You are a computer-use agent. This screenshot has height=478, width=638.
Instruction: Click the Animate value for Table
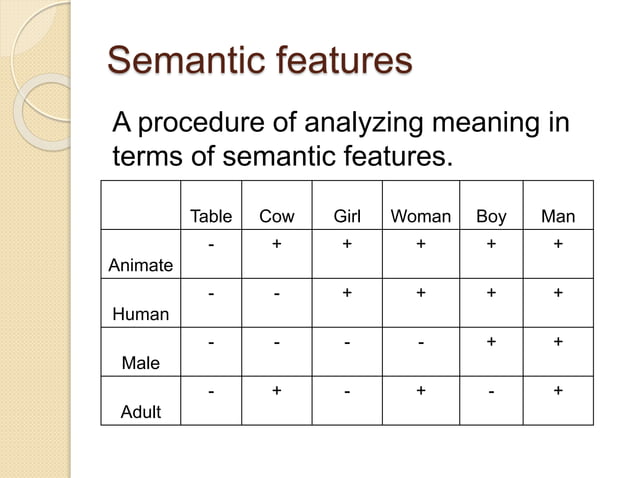coord(211,245)
